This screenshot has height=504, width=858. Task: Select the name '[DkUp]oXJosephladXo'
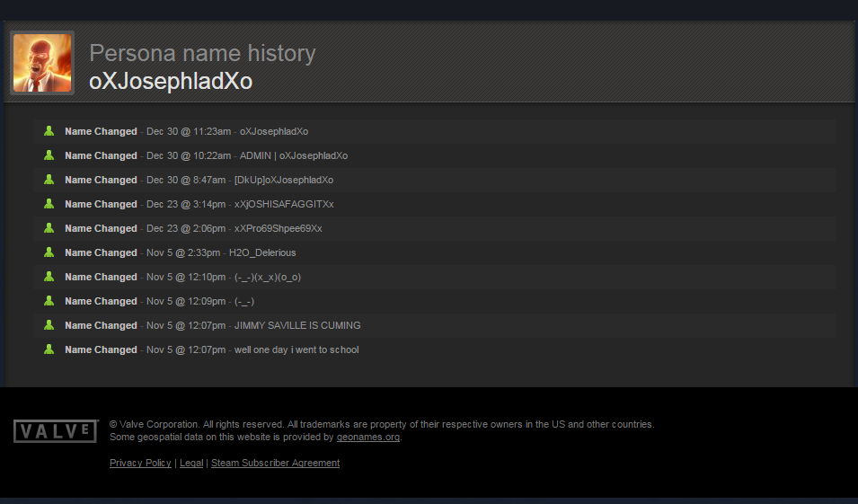[x=283, y=180]
